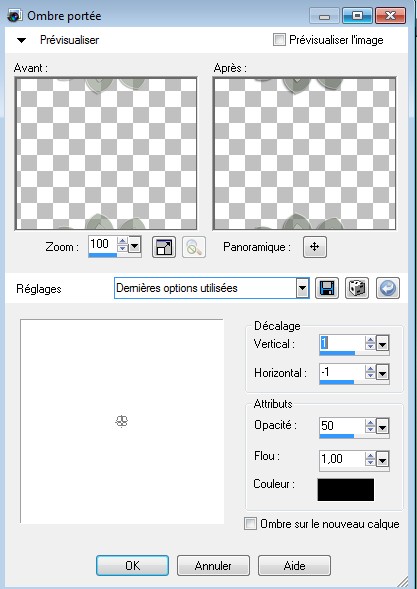Open the Flou value dropdown arrow
The image size is (417, 589).
(382, 459)
